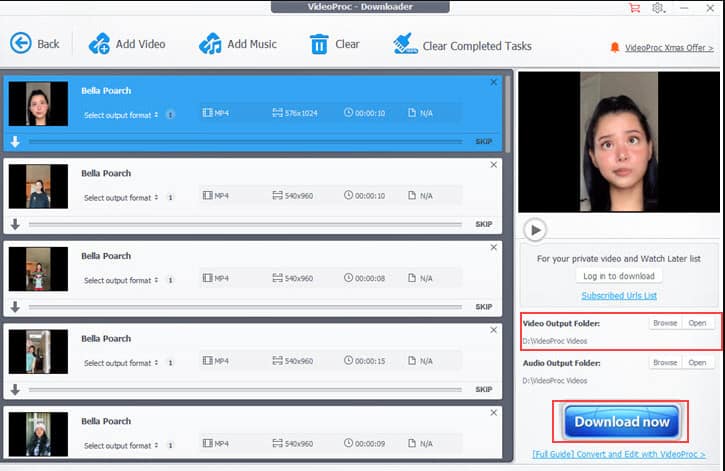Go back with the Back arrow icon

[x=21, y=43]
